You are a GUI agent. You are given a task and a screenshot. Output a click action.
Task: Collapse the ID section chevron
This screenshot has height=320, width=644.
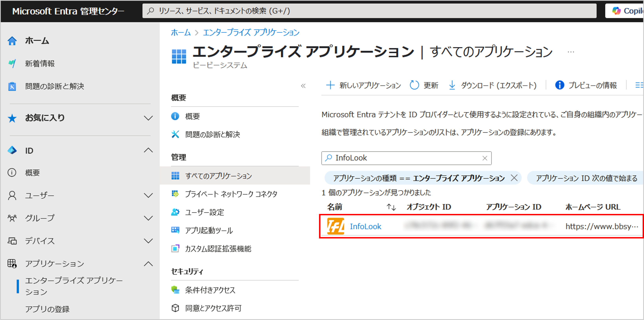[148, 150]
